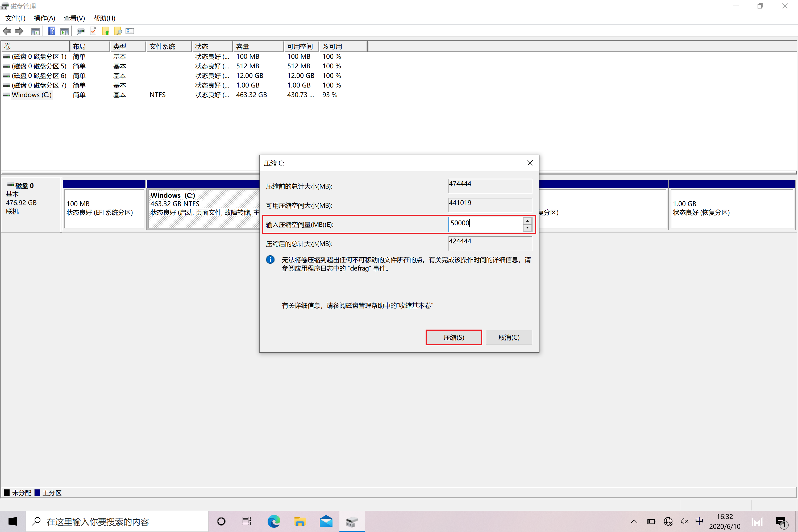Open the 查看(V) menu
The width and height of the screenshot is (798, 532).
74,18
